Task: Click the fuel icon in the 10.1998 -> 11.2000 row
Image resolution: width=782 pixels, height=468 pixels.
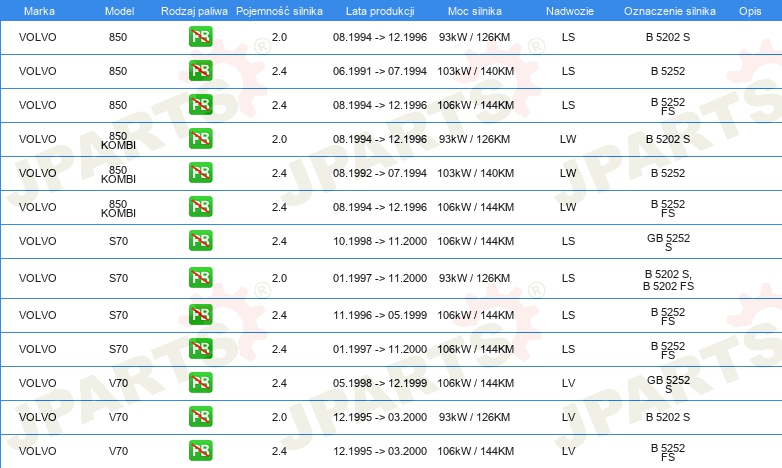Action: point(200,240)
